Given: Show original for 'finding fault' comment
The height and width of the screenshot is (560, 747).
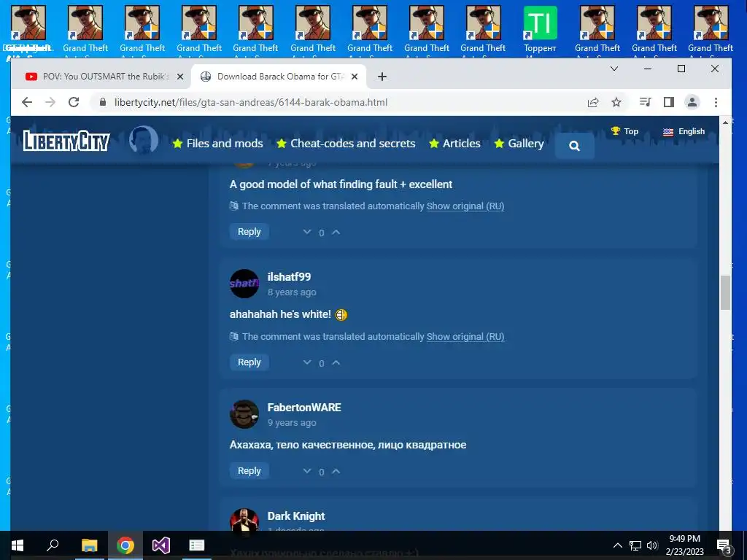Looking at the screenshot, I should pyautogui.click(x=465, y=206).
